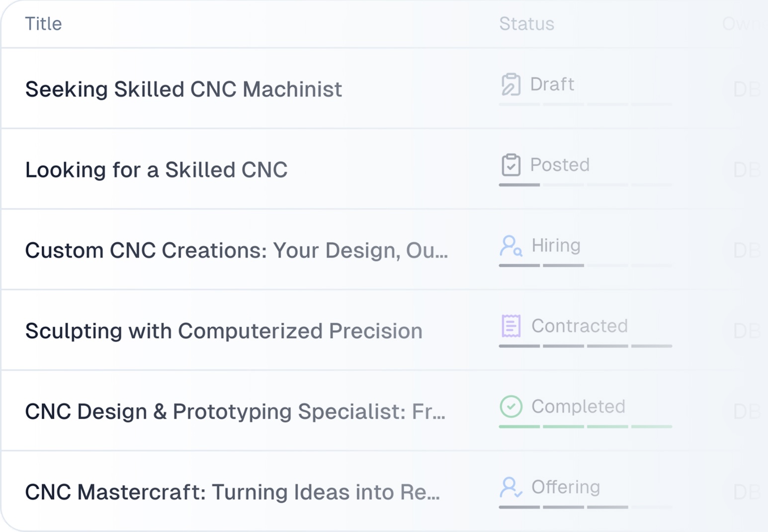Click the Draft status clipboard-pencil icon
768x532 pixels.
click(511, 85)
